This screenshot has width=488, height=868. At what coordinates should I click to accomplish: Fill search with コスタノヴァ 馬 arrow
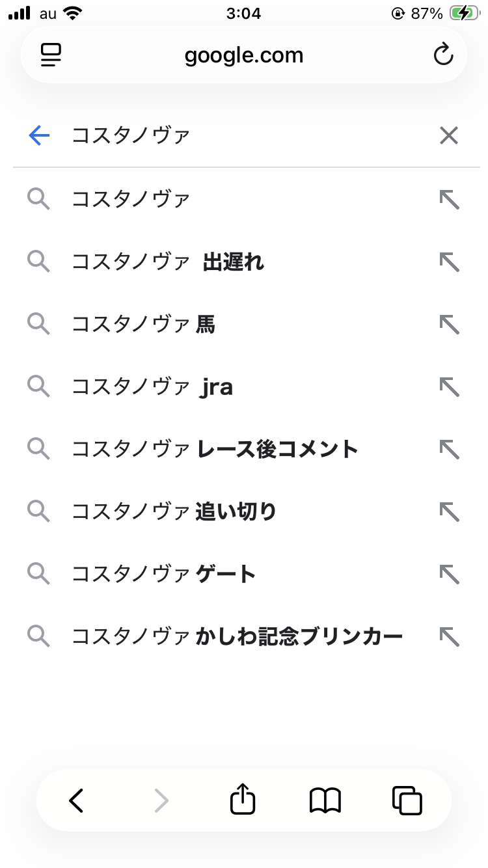click(x=449, y=325)
